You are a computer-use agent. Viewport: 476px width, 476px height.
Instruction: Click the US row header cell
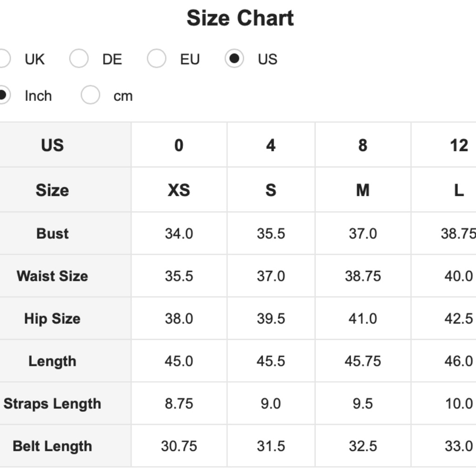click(x=52, y=145)
